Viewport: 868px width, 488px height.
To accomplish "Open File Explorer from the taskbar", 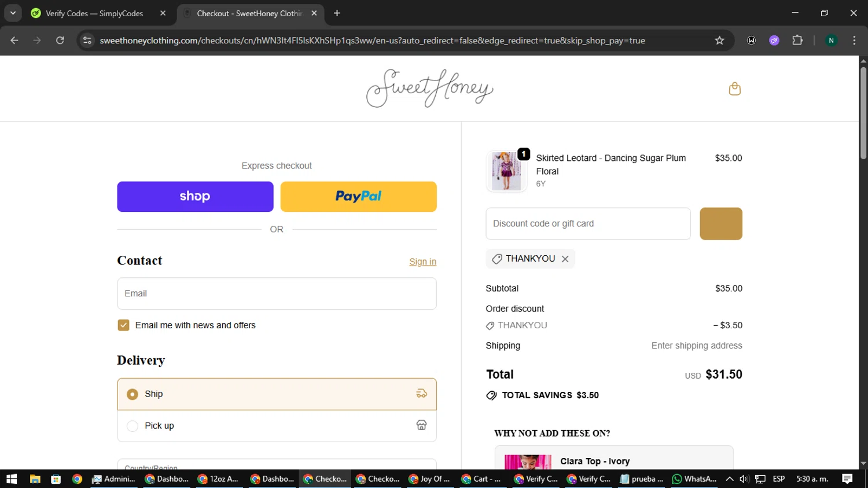I will (x=35, y=479).
